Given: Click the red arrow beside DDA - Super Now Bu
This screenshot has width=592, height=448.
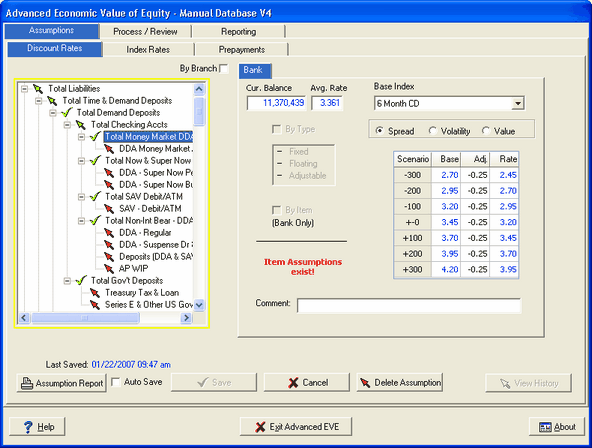Looking at the screenshot, I should [109, 185].
